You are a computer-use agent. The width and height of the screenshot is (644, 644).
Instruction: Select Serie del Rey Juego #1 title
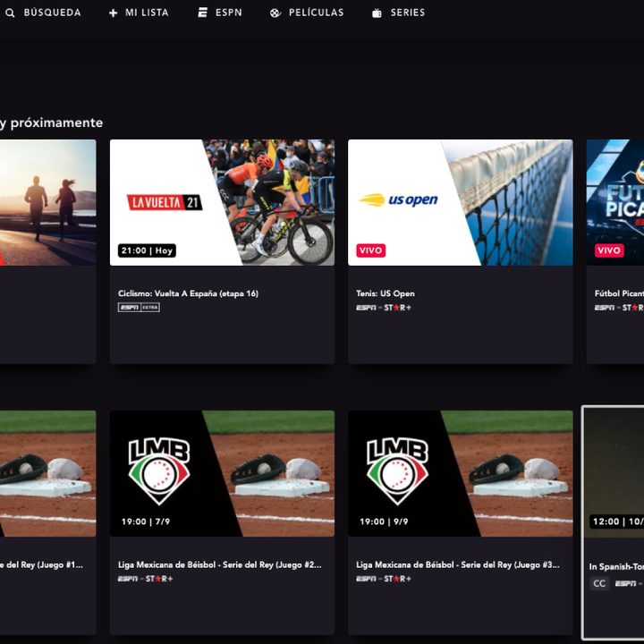tap(41, 564)
